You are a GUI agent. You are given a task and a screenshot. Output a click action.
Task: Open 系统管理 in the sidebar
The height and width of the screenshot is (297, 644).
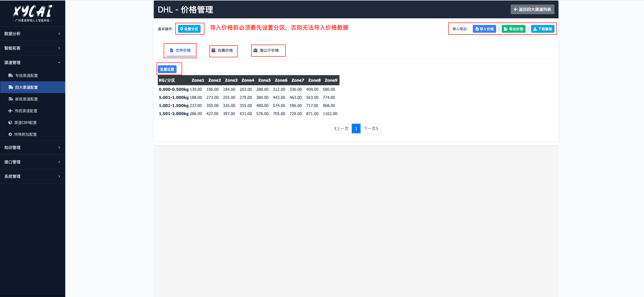coord(33,176)
